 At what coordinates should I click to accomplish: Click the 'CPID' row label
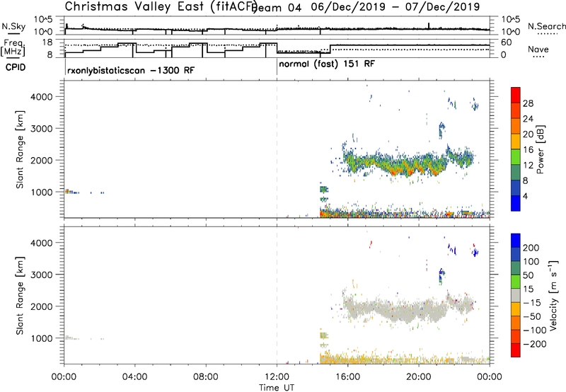tap(16, 67)
